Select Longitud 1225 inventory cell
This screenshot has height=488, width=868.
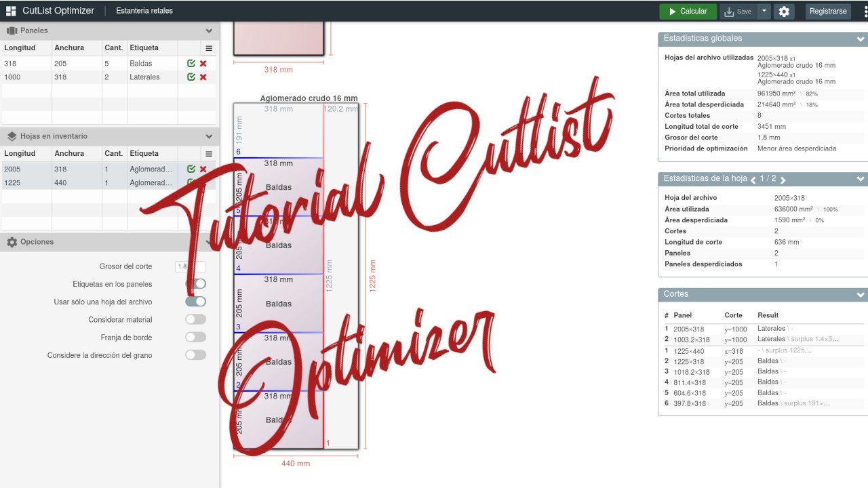pos(26,182)
